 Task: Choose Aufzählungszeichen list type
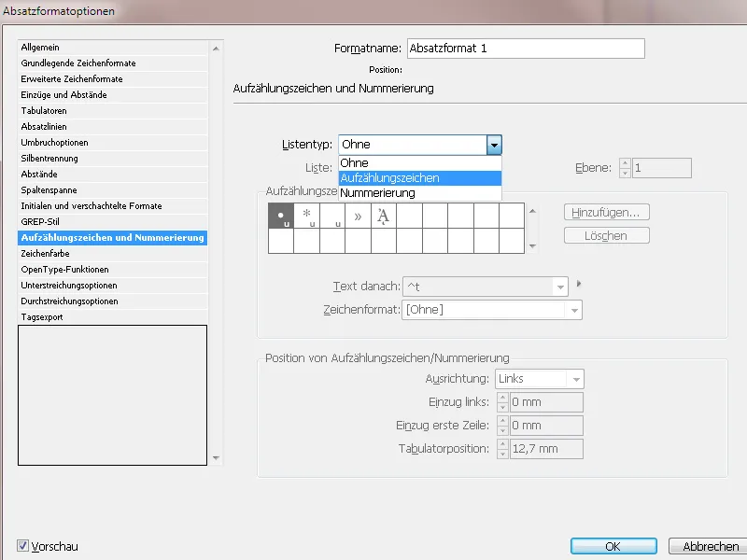(419, 178)
